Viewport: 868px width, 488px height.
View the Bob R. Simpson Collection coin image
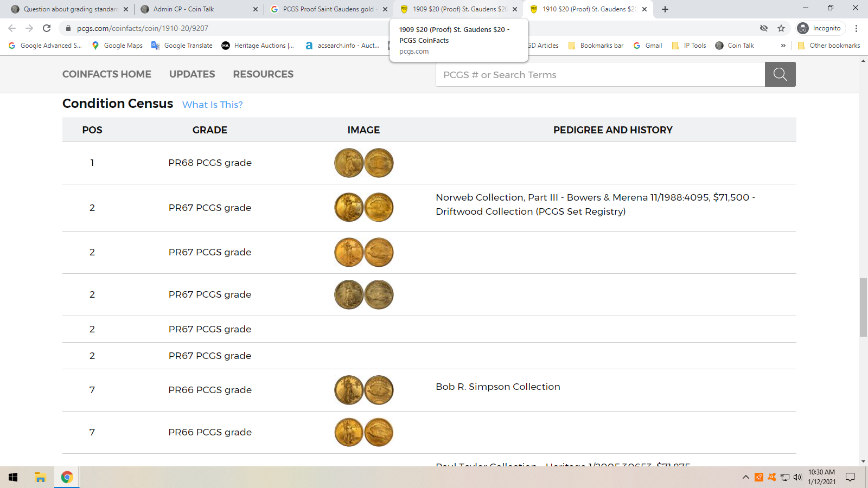363,390
